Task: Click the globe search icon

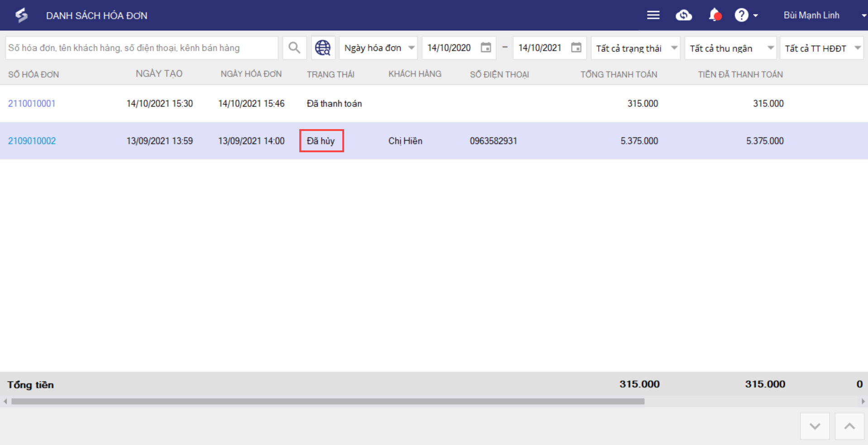Action: coord(323,48)
